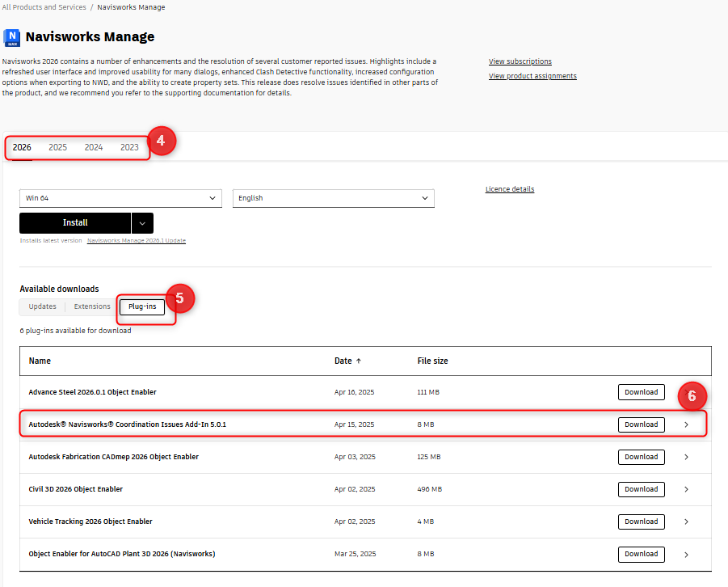
Task: Click the Navisworks Manage 2026.1 Update link
Action: point(136,240)
